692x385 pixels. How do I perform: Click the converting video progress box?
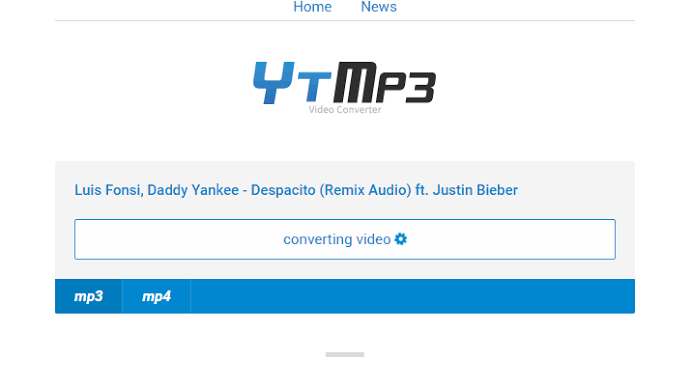coord(345,239)
